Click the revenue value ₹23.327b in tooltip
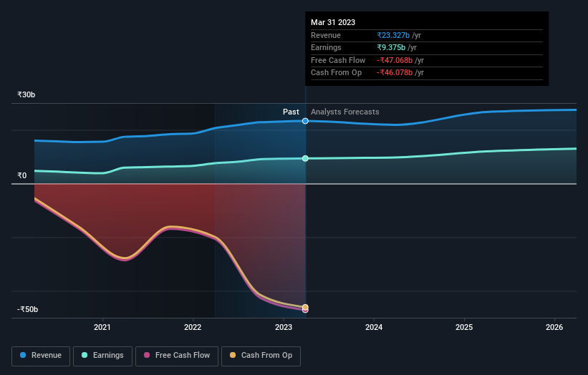Image resolution: width=588 pixels, height=375 pixels. (393, 35)
